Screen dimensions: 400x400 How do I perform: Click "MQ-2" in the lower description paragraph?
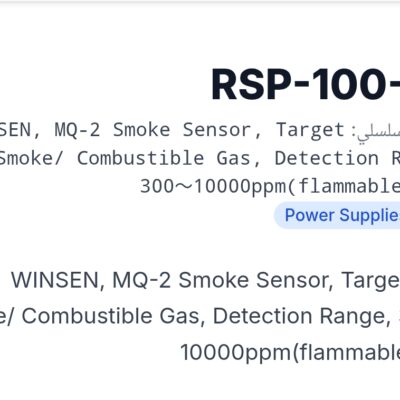pos(142,280)
